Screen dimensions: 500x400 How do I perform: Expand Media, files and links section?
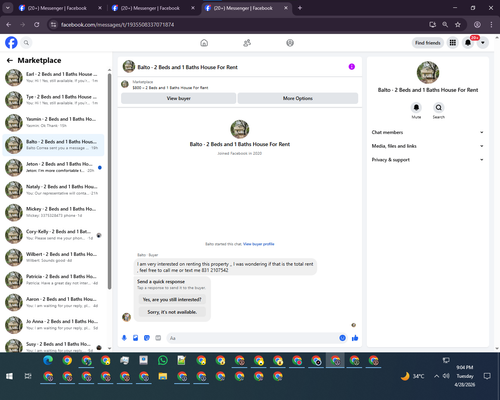tap(428, 146)
